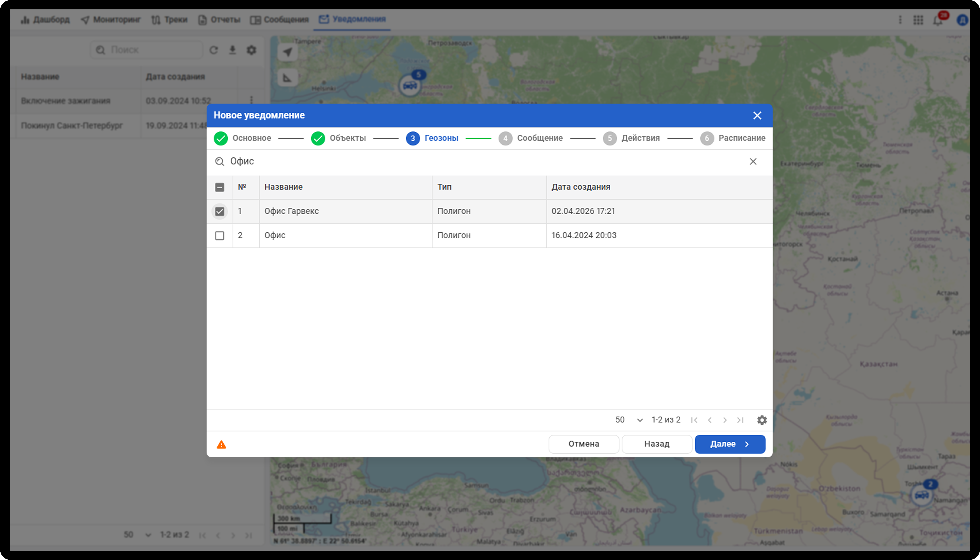The width and height of the screenshot is (980, 560).
Task: Click the refresh icon in notifications panel
Action: [214, 50]
